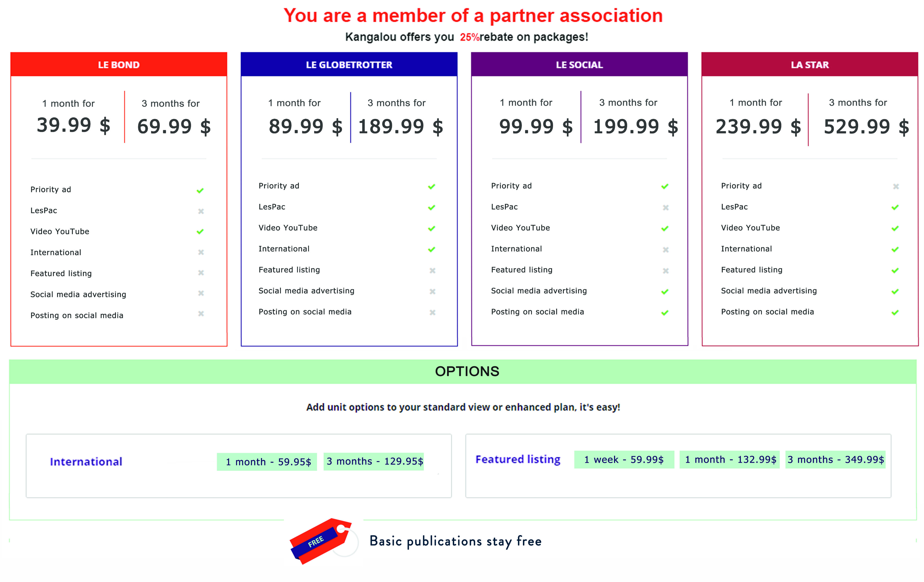Click Le Social Social media advertising checkmark

click(x=665, y=292)
